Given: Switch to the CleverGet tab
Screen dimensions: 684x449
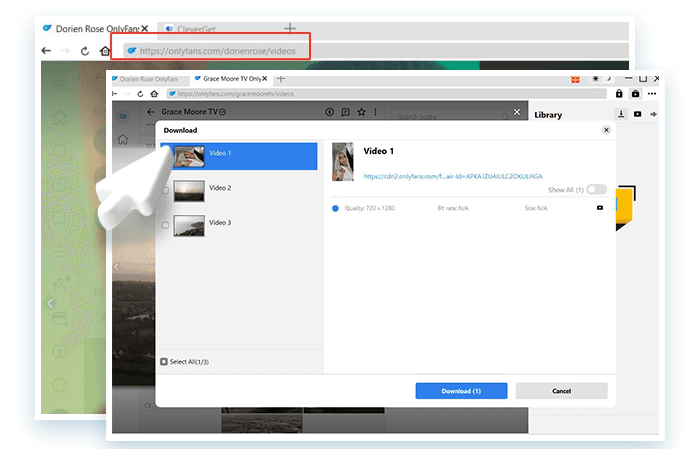Looking at the screenshot, I should click(198, 29).
